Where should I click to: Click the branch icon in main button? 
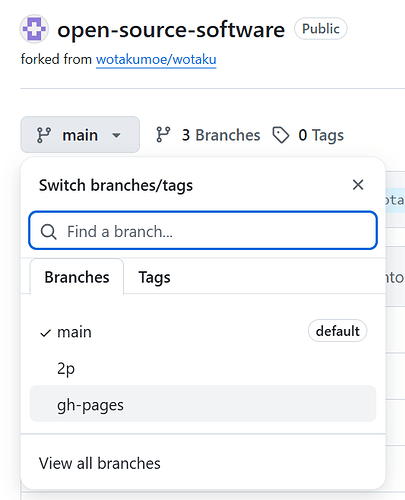(x=44, y=135)
